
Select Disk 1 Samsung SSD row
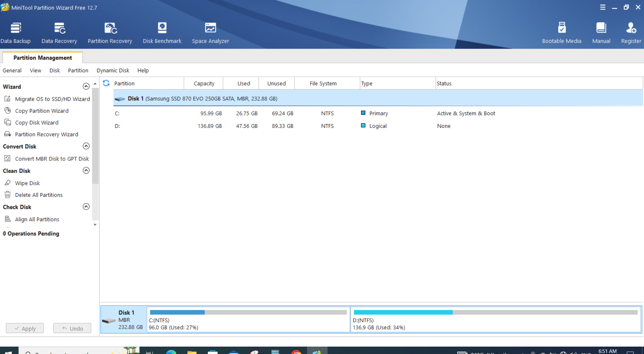coord(378,99)
